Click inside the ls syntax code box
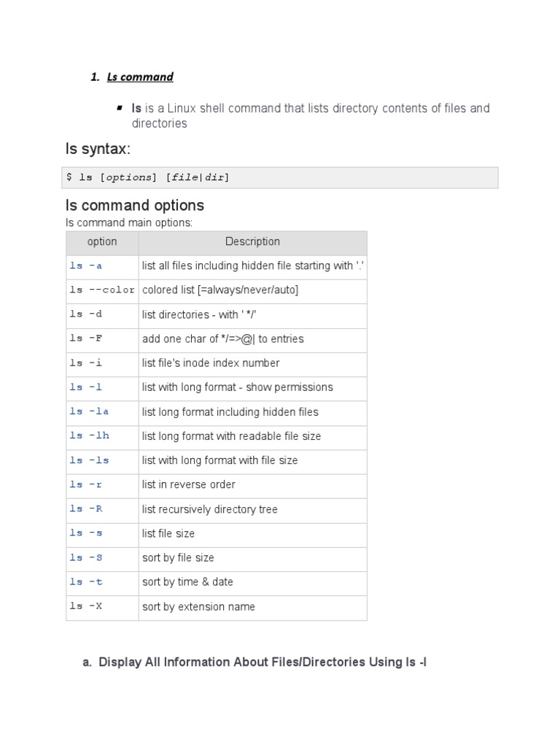This screenshot has width=560, height=747. click(281, 177)
